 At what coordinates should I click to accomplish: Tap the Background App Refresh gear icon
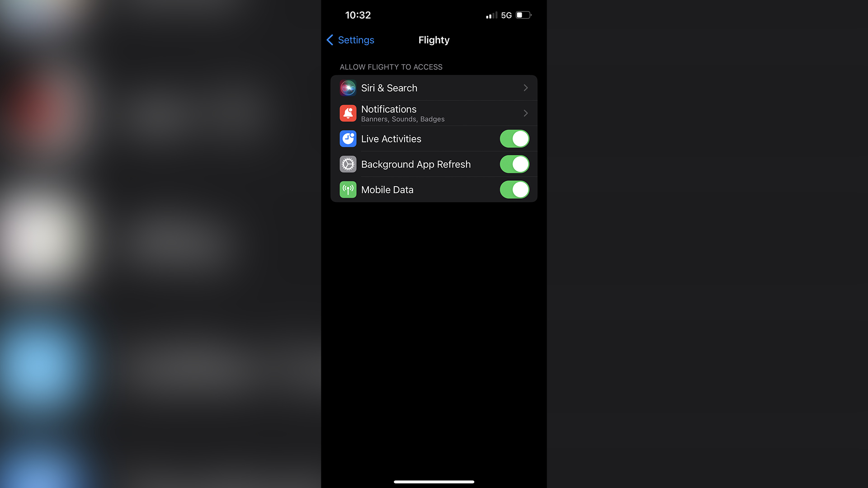pyautogui.click(x=347, y=164)
